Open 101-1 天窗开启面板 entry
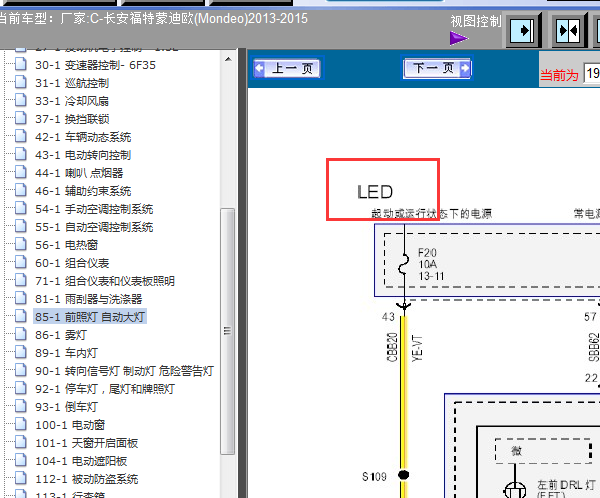Screen dimensions: 600x498 (86, 443)
